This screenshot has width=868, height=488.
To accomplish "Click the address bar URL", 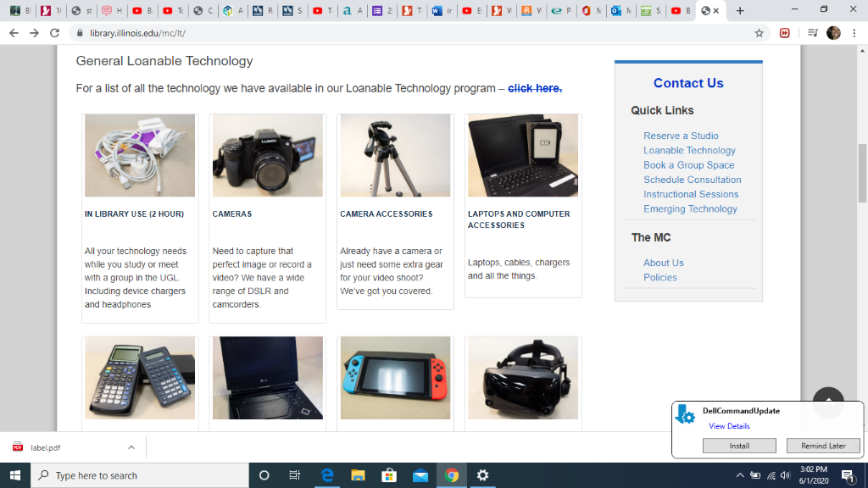I will coord(138,33).
